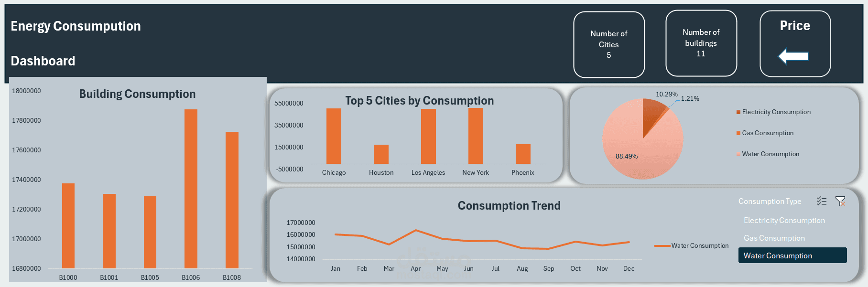Click Water Consumption legend swatch in pie chart

pyautogui.click(x=738, y=154)
